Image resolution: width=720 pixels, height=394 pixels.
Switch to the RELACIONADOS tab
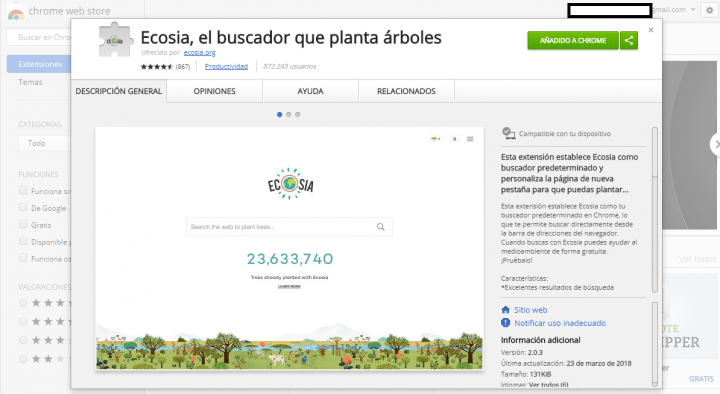tap(406, 91)
